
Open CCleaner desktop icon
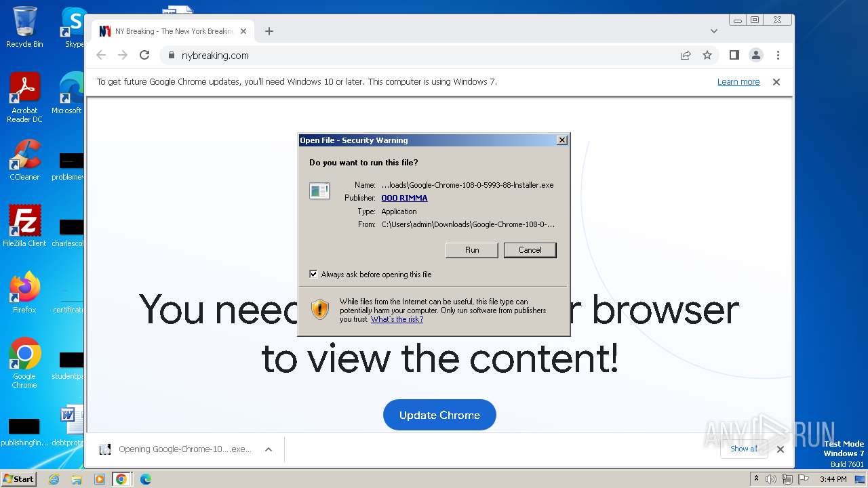(x=24, y=160)
